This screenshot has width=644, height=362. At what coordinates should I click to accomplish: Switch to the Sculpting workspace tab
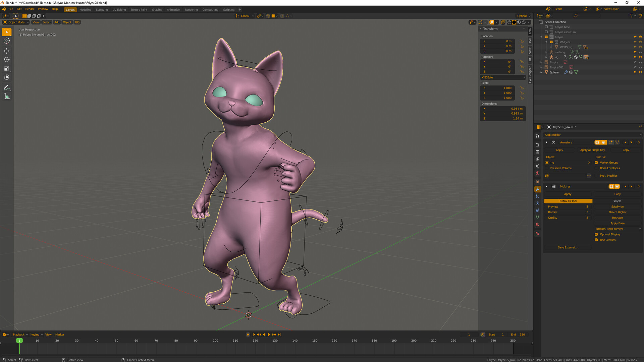coord(102,10)
